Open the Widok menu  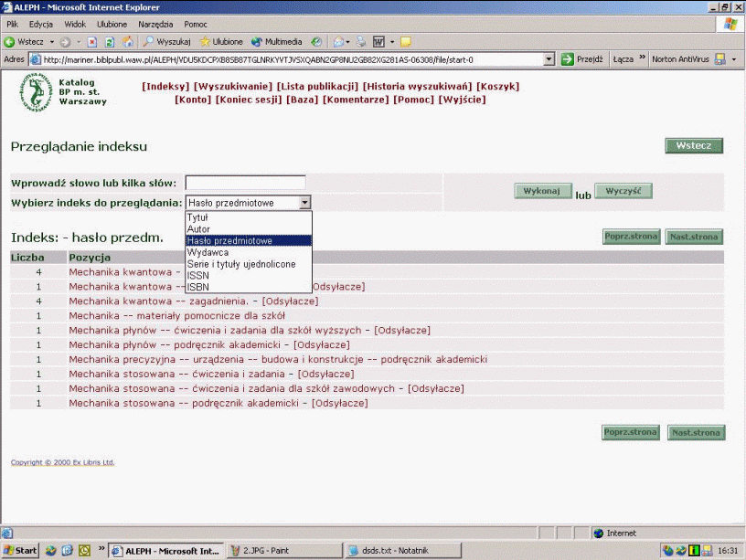click(x=75, y=24)
